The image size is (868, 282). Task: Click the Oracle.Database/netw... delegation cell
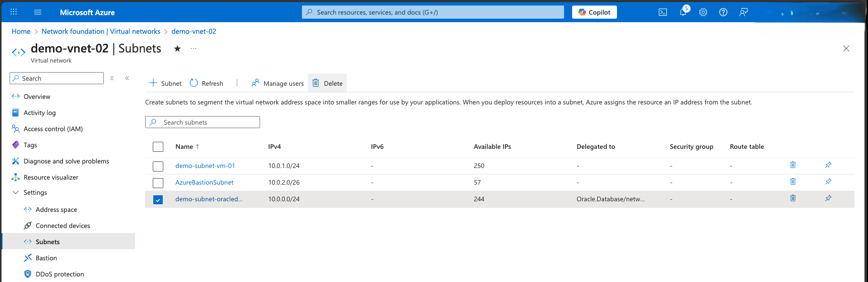610,199
